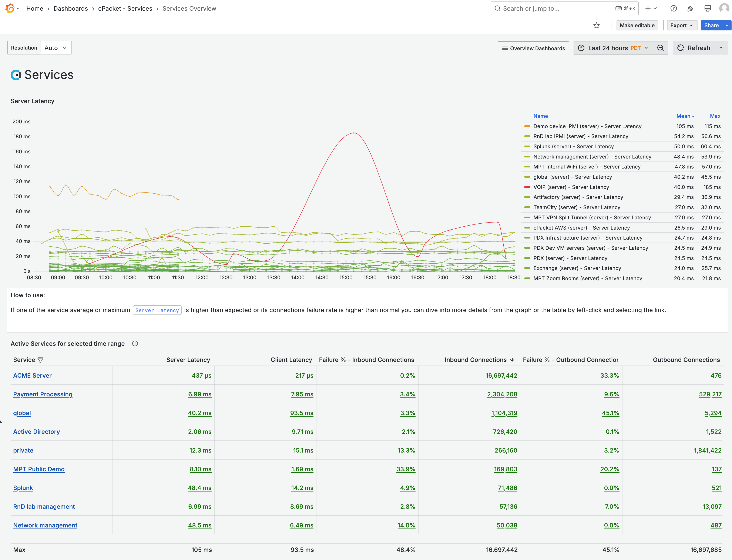This screenshot has width=732, height=560.
Task: Click the Server Latency panel title
Action: (x=32, y=101)
